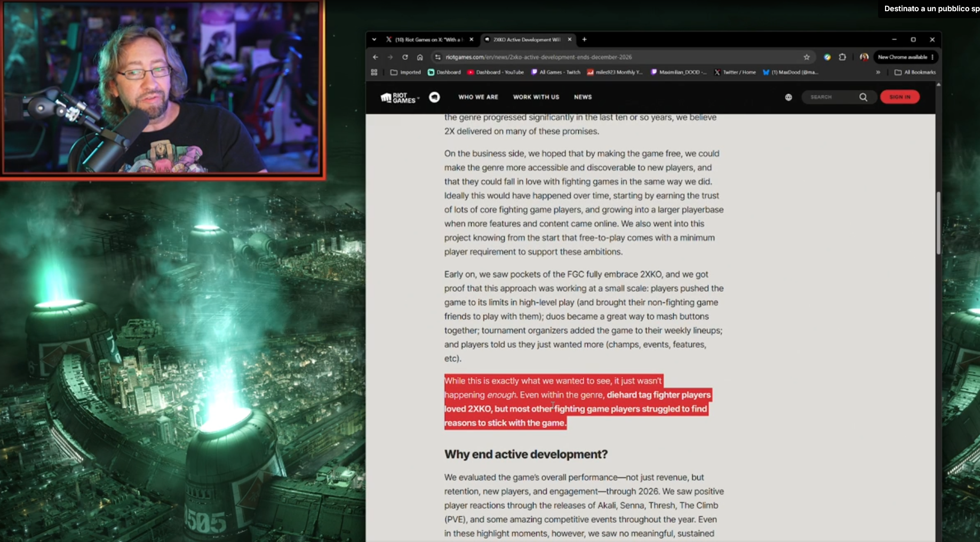
Task: Open the Maximilian_DOOD Twitch bookmark
Action: pos(679,72)
